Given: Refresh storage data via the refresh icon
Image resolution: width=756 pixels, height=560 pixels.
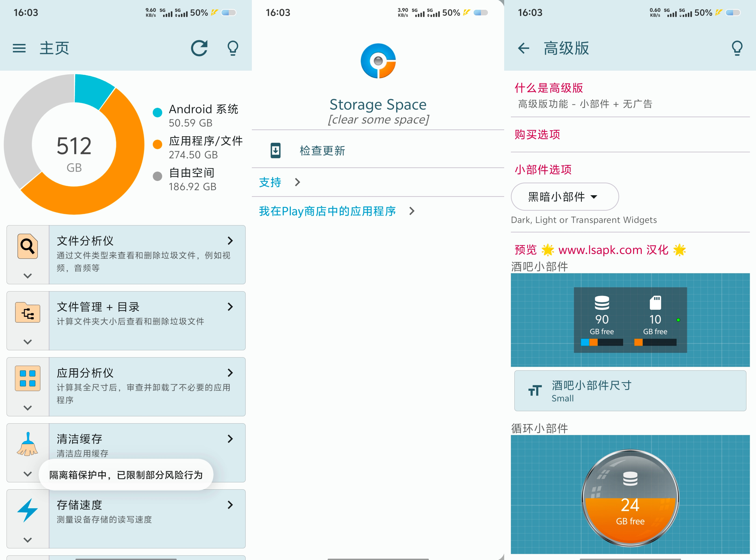Looking at the screenshot, I should coord(199,48).
